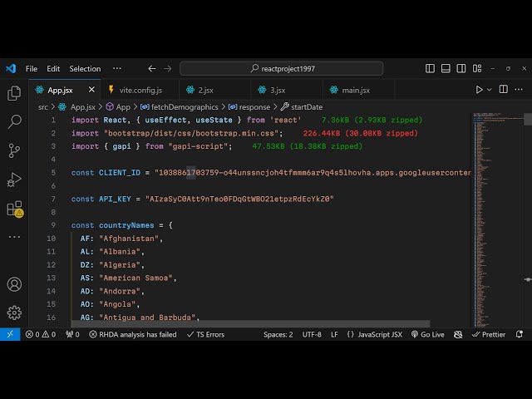This screenshot has width=532, height=399.
Task: Click Go Live in status bar
Action: point(428,334)
